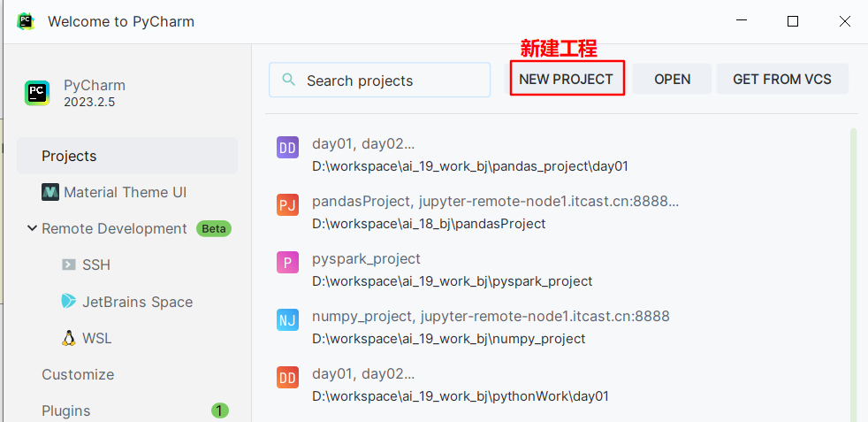Click the pink P pyspark project icon
The width and height of the screenshot is (868, 422).
point(287,263)
